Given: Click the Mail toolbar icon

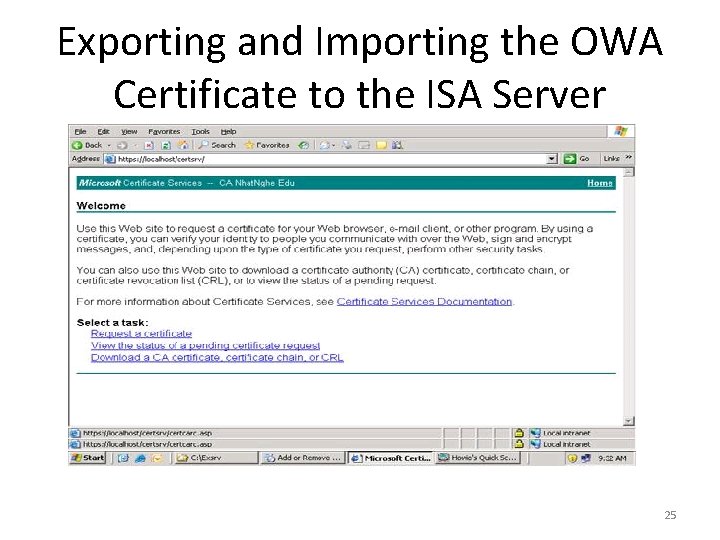Looking at the screenshot, I should pos(325,145).
